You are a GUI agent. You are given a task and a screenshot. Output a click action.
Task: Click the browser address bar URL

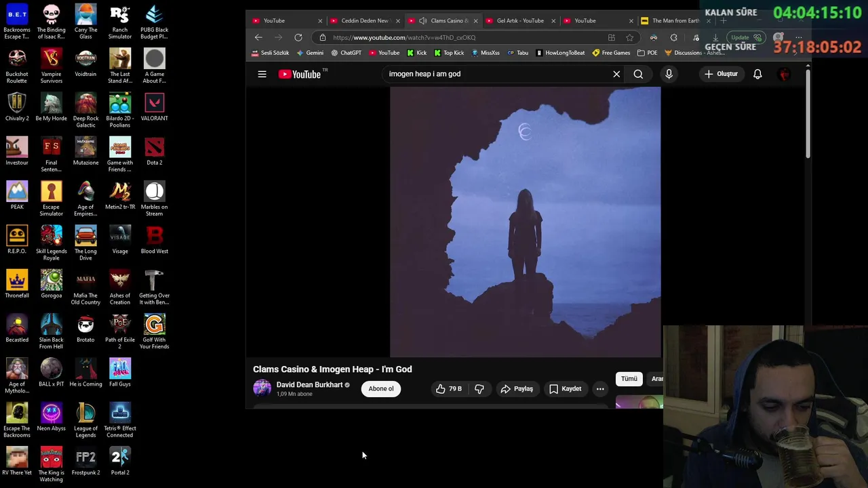(x=404, y=37)
